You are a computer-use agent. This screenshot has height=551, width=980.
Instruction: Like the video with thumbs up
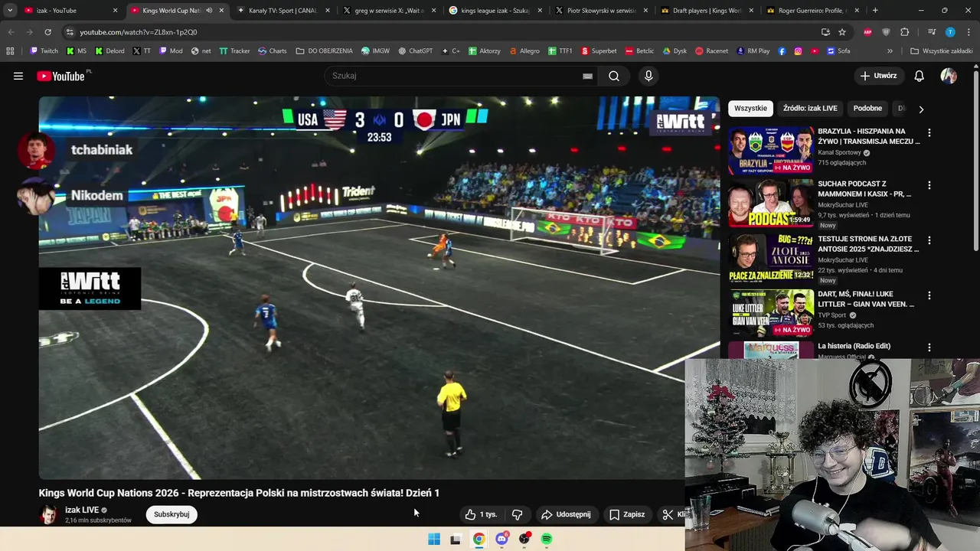tap(481, 514)
